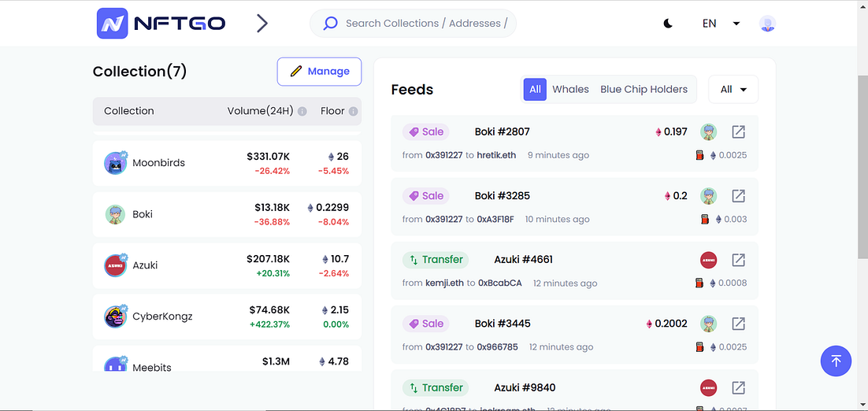Screen dimensions: 868x411
Task: Open the Azuki collection logo
Action: (116, 265)
